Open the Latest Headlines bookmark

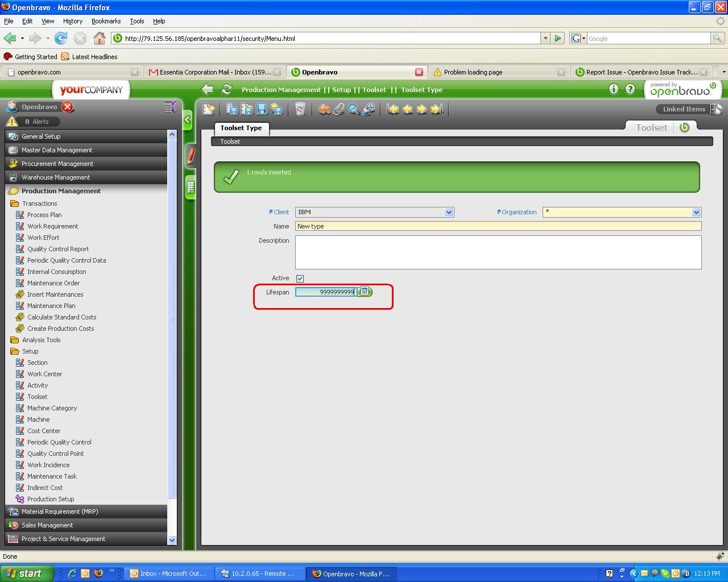coord(89,57)
